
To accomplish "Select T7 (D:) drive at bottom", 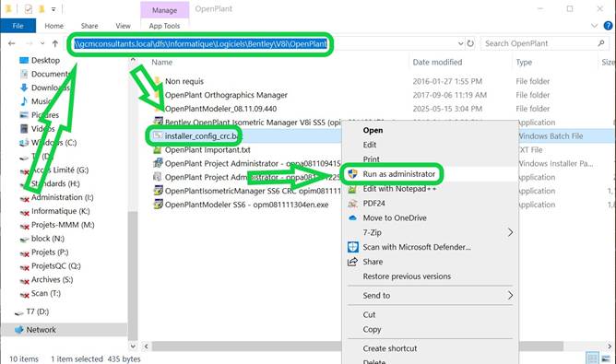I will (37, 311).
